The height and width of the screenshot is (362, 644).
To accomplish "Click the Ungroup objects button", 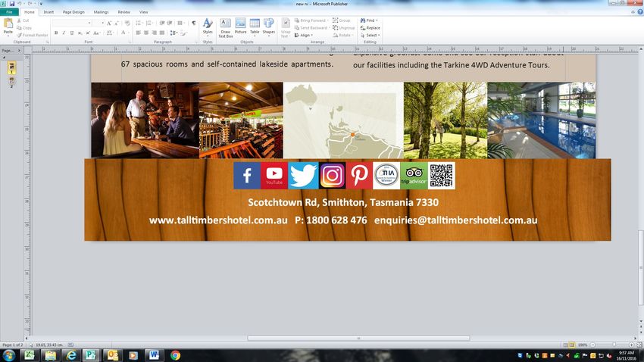I will 344,28.
